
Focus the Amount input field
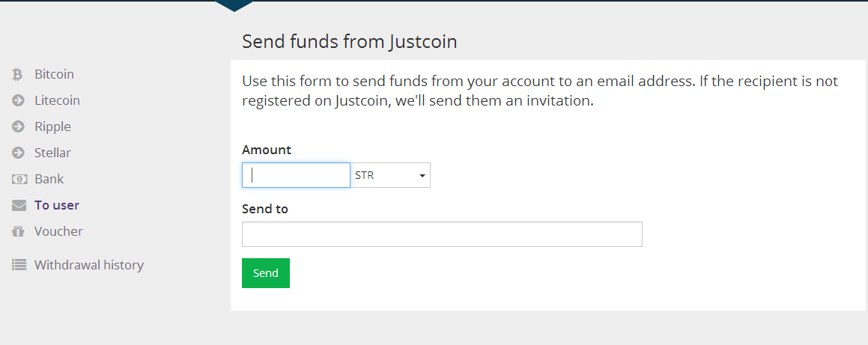click(x=296, y=176)
